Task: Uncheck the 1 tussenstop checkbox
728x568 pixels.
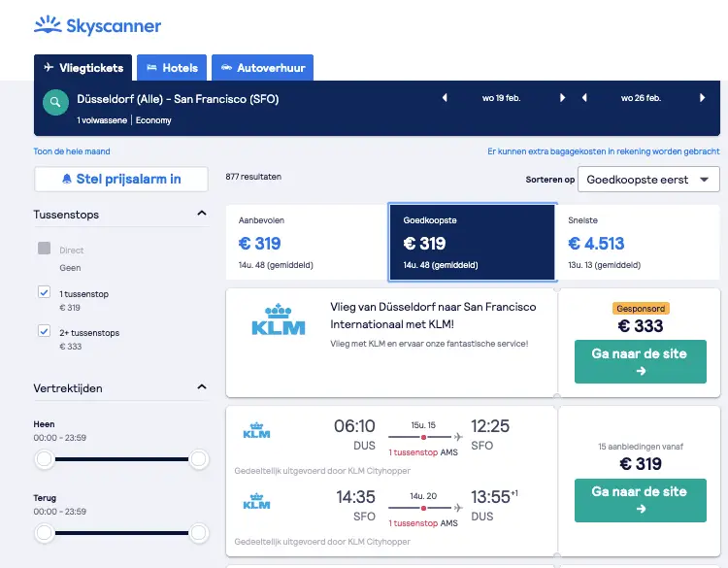Action: click(44, 292)
